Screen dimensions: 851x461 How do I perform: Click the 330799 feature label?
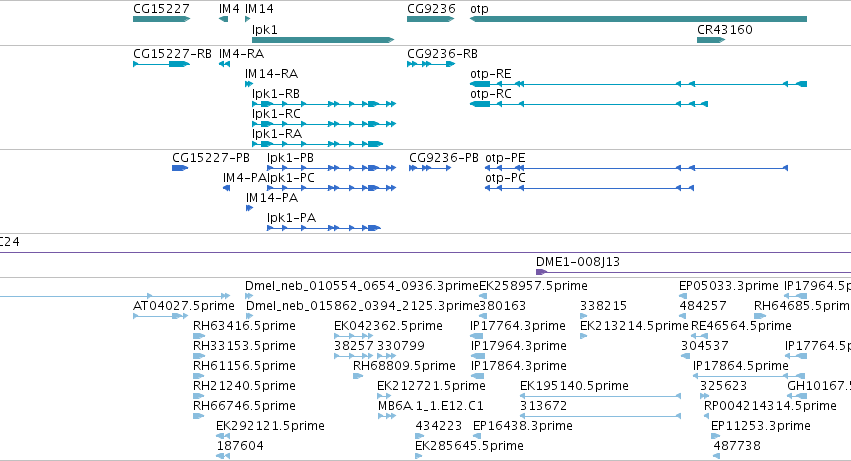[x=401, y=346]
